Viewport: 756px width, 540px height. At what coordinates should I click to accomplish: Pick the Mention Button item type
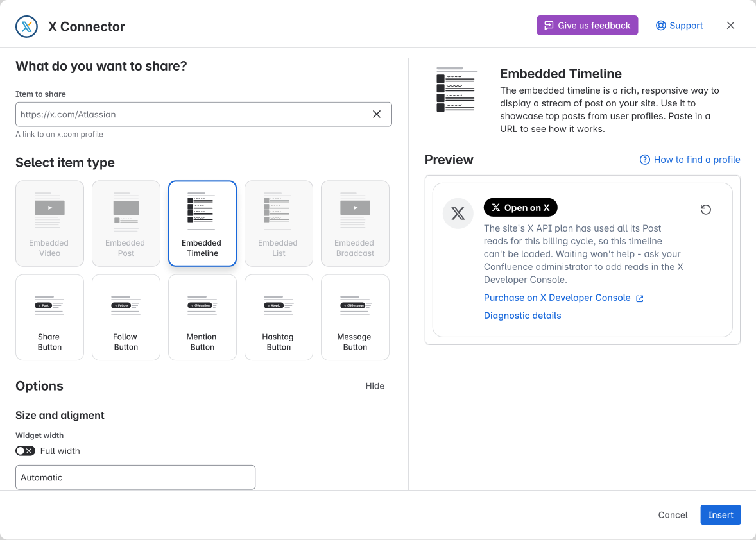203,317
